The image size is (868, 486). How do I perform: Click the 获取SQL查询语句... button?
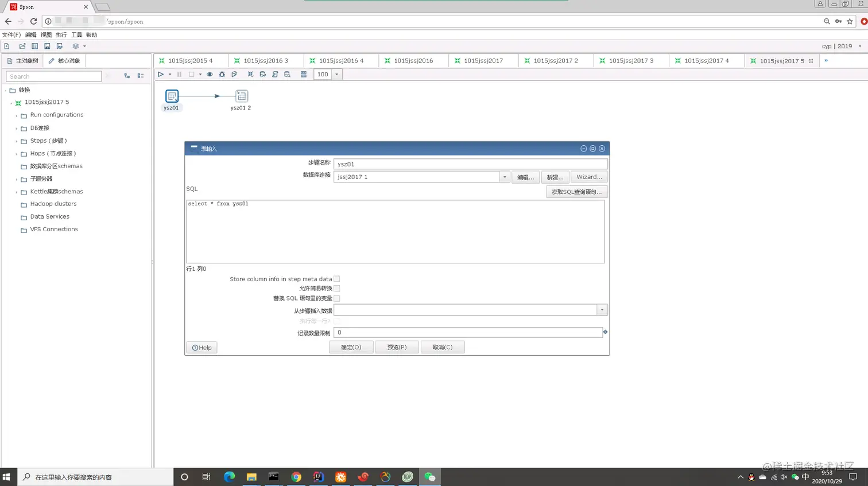(577, 192)
